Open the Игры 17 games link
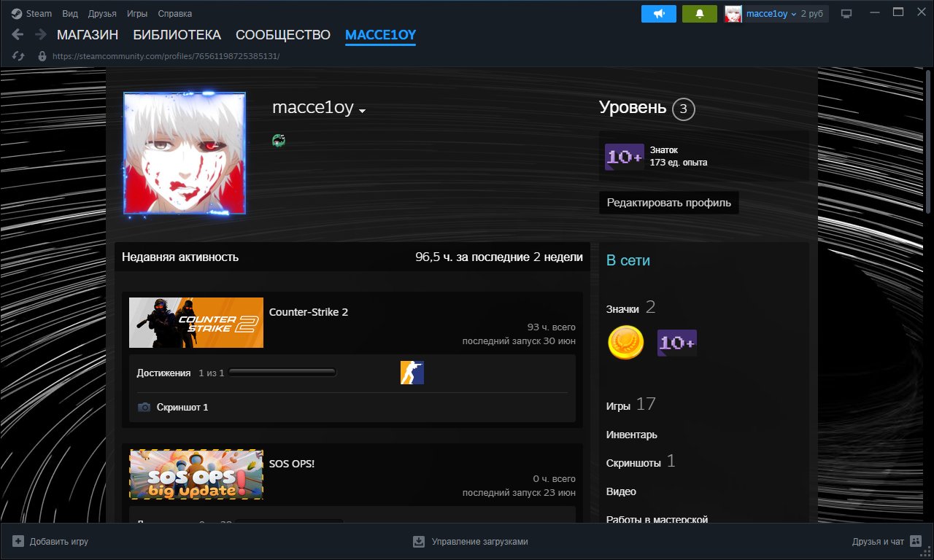 coord(631,404)
